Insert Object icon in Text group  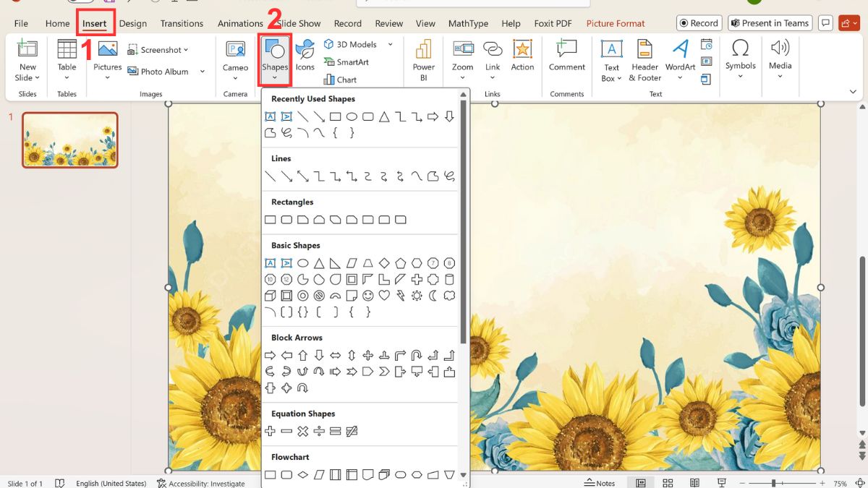click(x=706, y=80)
